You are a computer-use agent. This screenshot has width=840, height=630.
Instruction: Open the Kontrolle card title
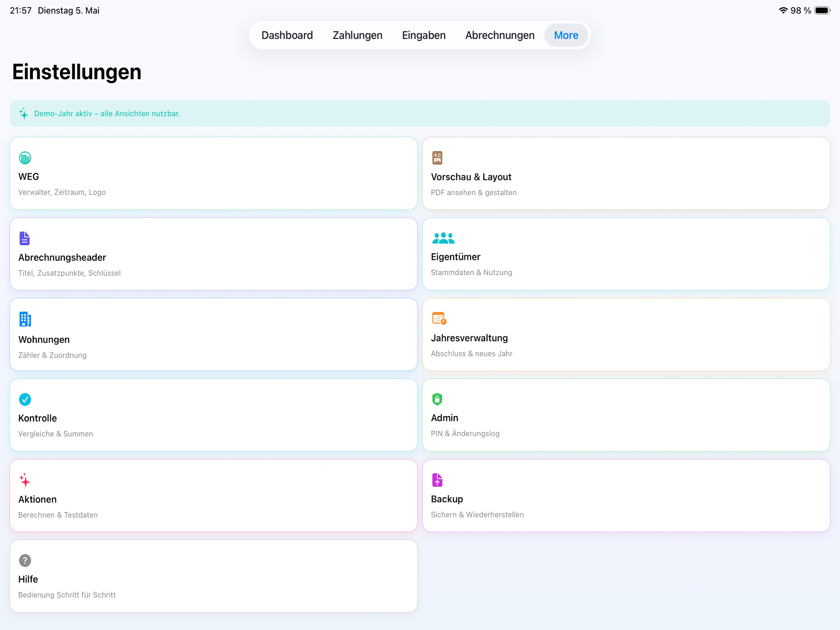click(x=37, y=418)
